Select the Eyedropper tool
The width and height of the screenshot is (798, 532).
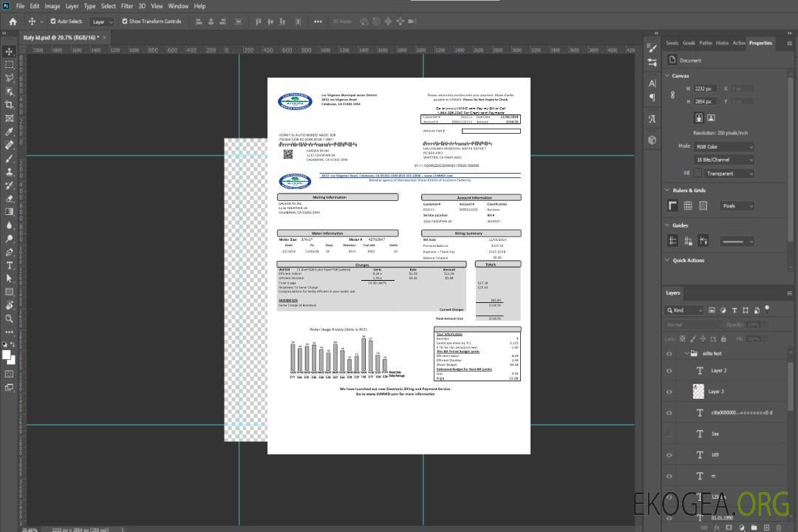click(9, 132)
